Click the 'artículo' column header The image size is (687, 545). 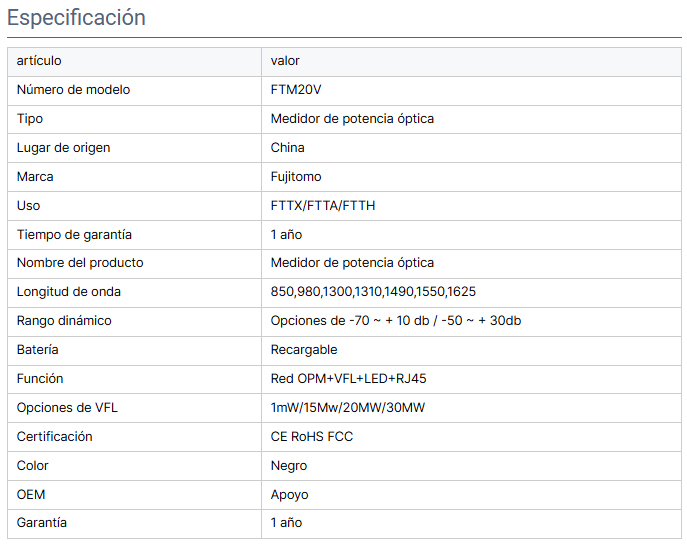[39, 61]
